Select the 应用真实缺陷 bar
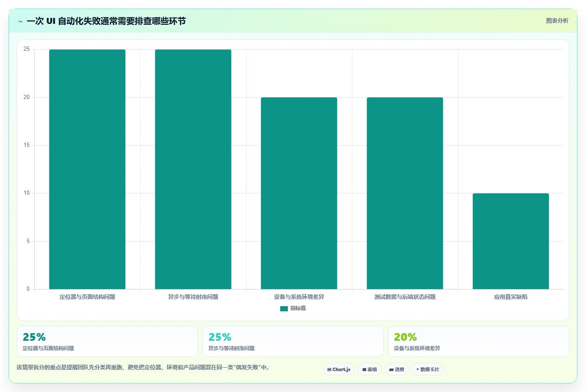The image size is (586, 392). pyautogui.click(x=511, y=241)
